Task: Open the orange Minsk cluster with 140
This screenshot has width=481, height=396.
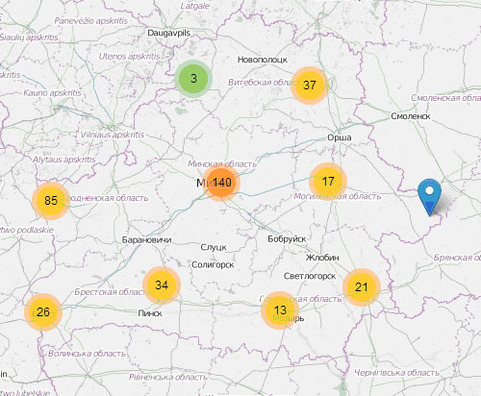Action: coord(221,182)
